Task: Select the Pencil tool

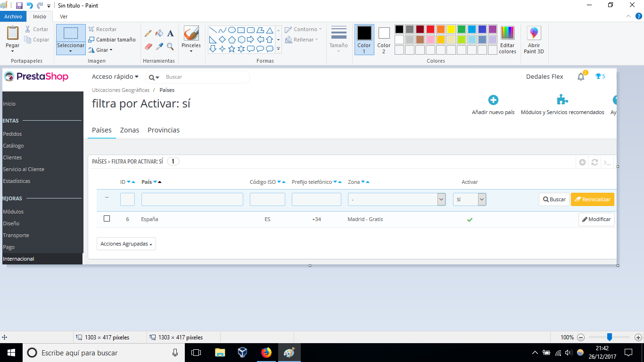Action: click(148, 33)
